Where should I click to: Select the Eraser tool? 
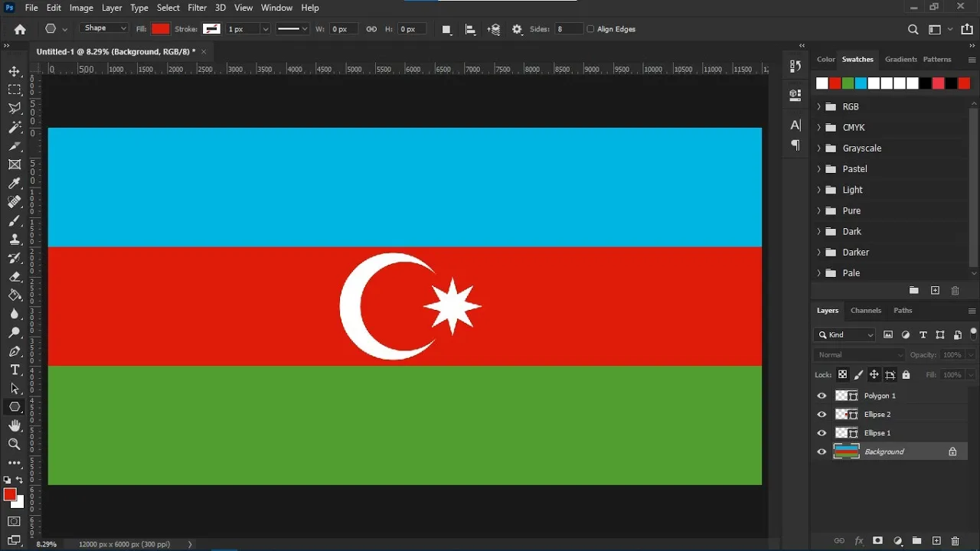click(15, 276)
